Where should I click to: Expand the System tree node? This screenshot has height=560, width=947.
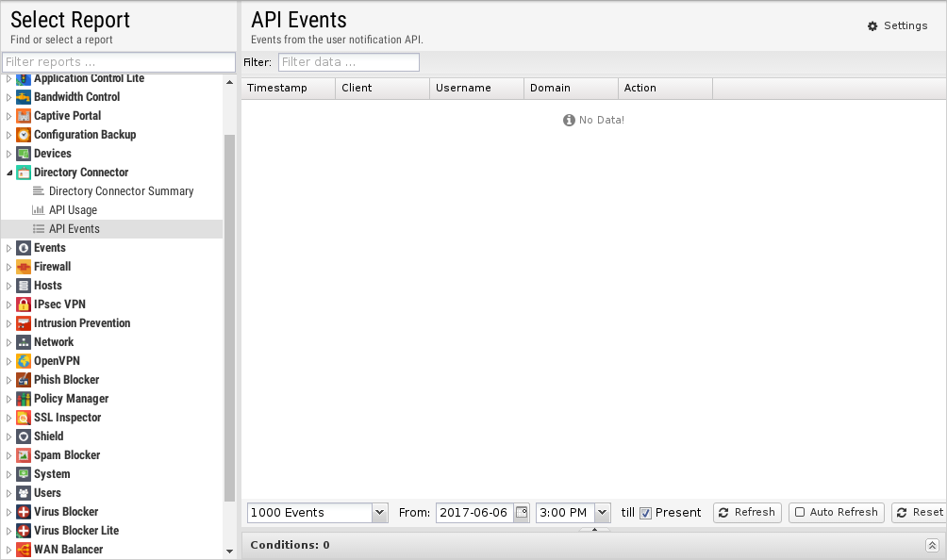pos(9,474)
